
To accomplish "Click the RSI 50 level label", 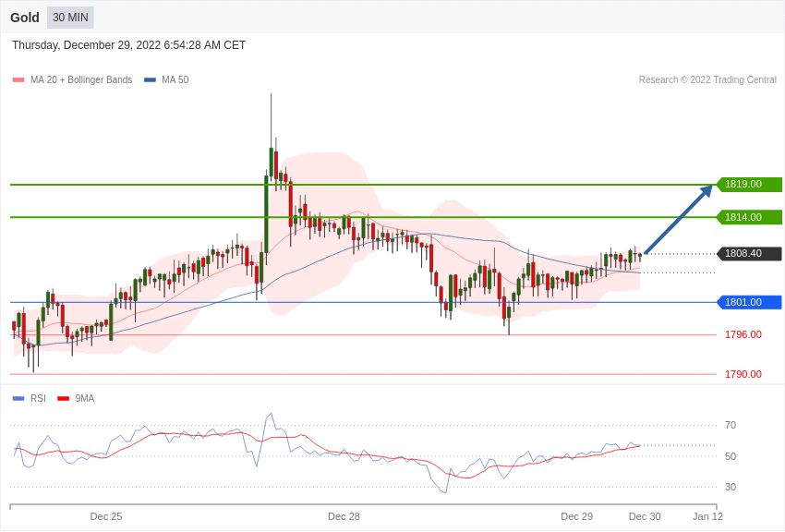I will point(731,456).
